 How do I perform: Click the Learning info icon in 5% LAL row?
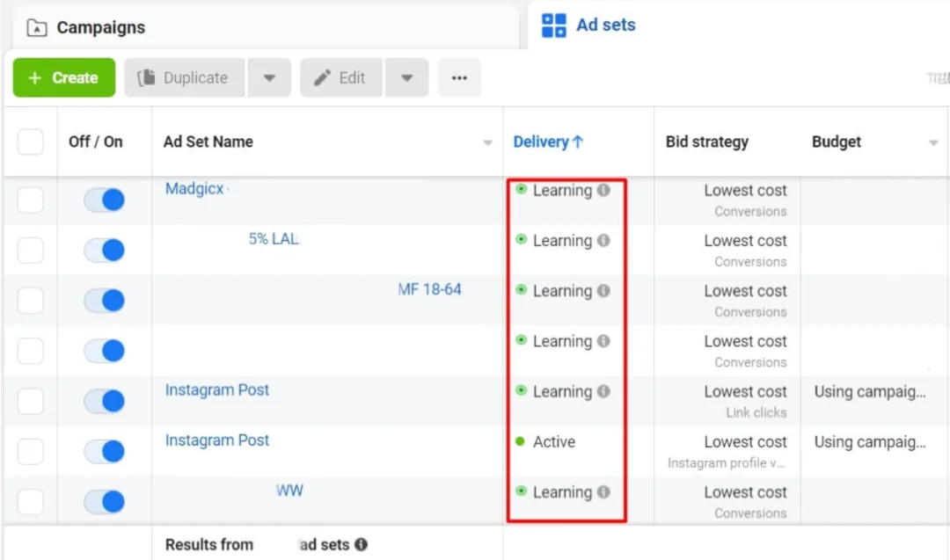click(603, 240)
